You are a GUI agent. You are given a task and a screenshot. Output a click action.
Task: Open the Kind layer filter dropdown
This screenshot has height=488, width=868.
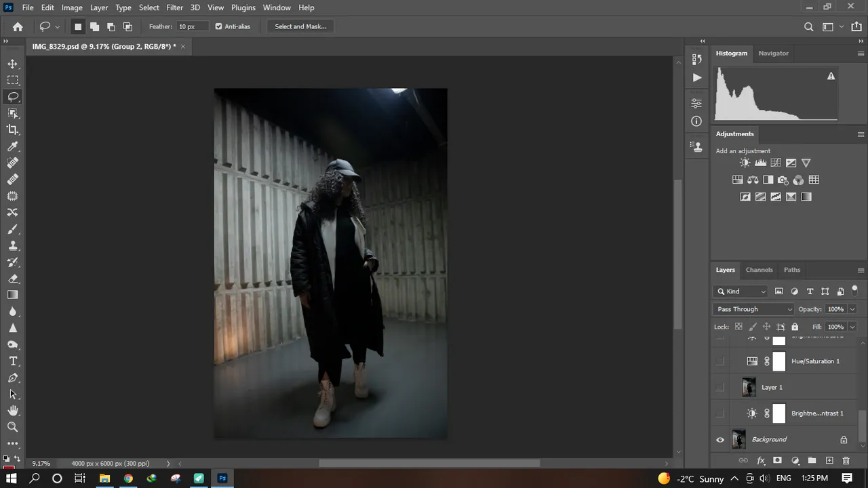(x=741, y=291)
